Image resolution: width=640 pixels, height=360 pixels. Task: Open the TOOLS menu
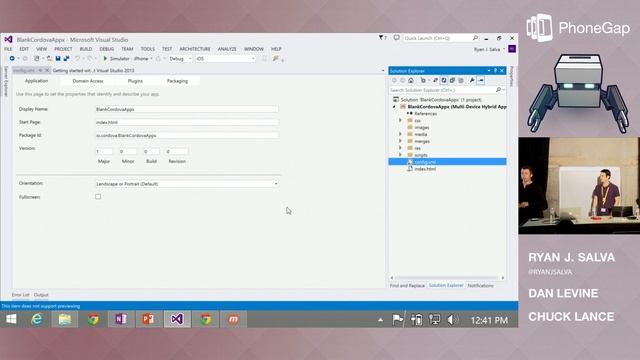coord(148,49)
